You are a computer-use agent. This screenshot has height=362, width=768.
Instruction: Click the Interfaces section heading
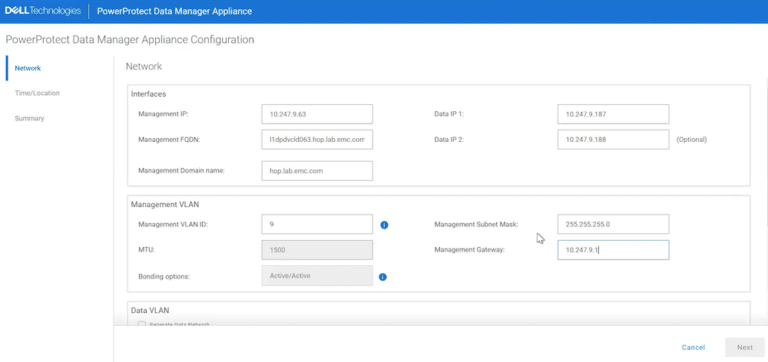pos(148,94)
